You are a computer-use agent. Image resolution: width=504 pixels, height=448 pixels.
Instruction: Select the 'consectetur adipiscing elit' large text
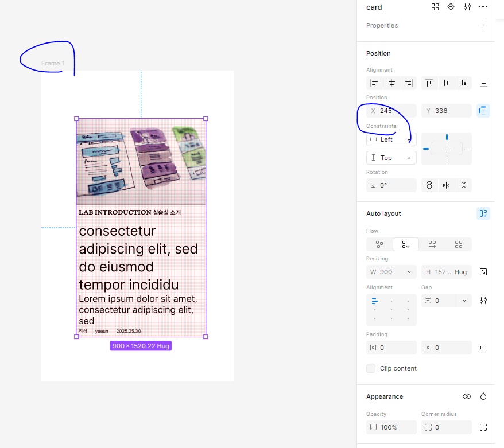138,258
